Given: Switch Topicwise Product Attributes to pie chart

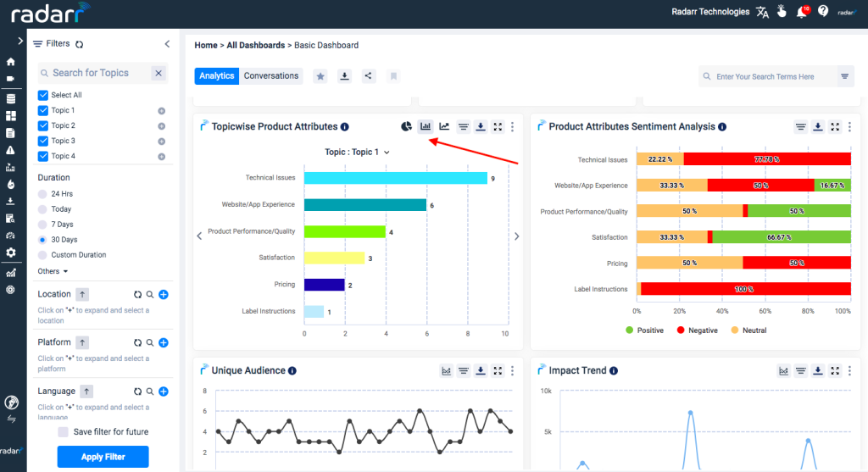Looking at the screenshot, I should (406, 127).
